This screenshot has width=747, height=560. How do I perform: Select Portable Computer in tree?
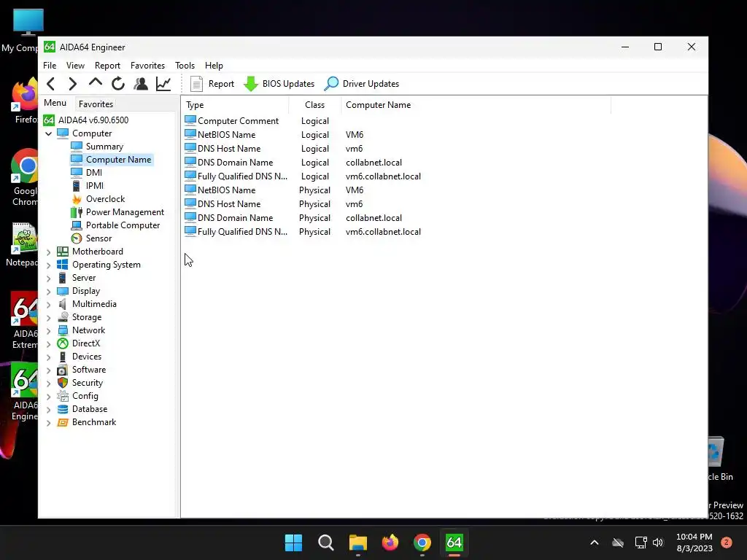[x=123, y=225]
